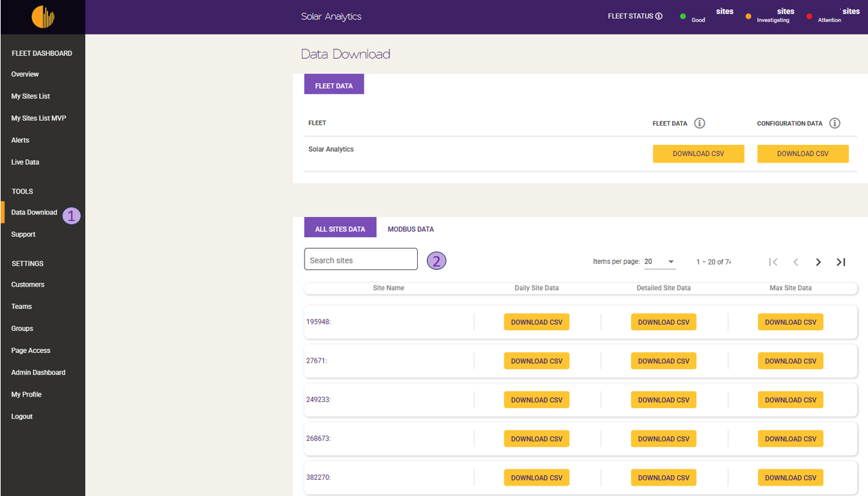Click the Data Download page heading
868x496 pixels.
point(346,55)
